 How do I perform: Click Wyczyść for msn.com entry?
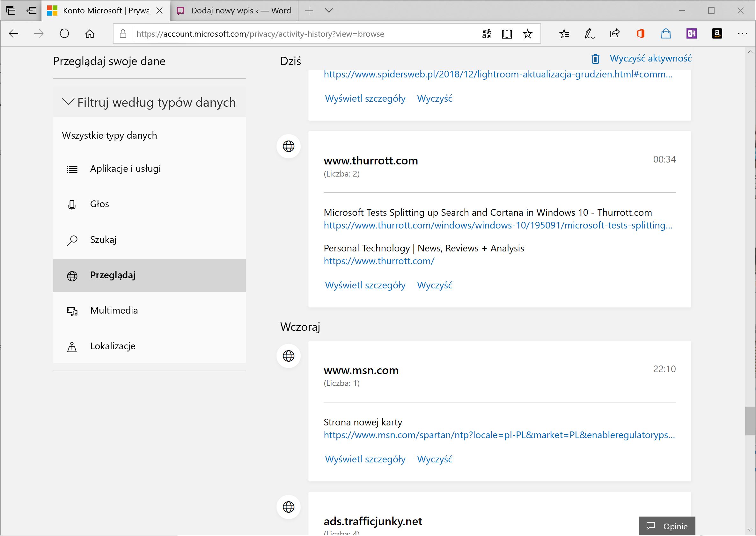[435, 459]
